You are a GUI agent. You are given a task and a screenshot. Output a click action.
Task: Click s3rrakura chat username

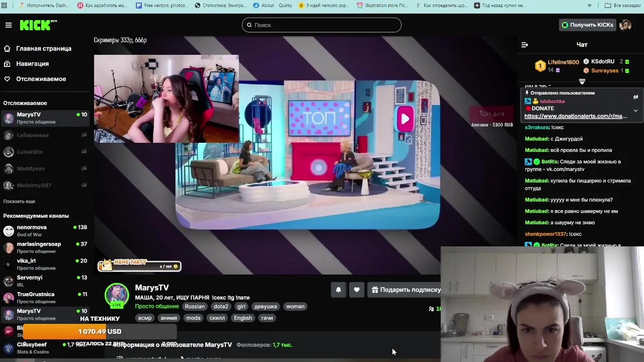coord(537,128)
